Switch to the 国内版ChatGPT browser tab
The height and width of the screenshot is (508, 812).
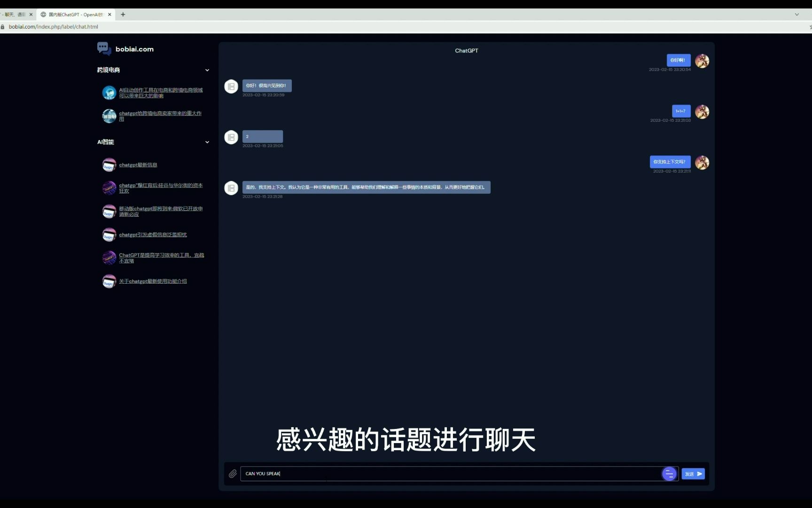(x=75, y=15)
